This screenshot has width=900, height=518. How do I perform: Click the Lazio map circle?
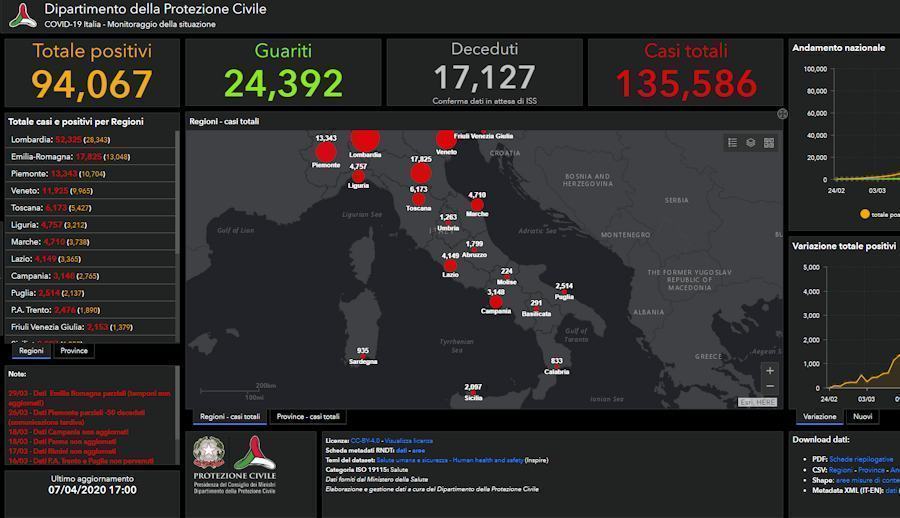tap(451, 265)
